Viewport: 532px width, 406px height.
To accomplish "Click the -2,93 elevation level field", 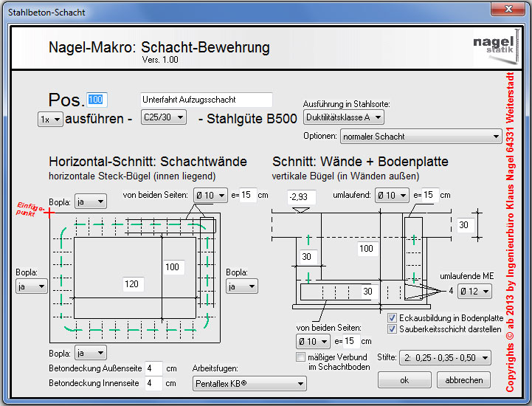I will 303,197.
